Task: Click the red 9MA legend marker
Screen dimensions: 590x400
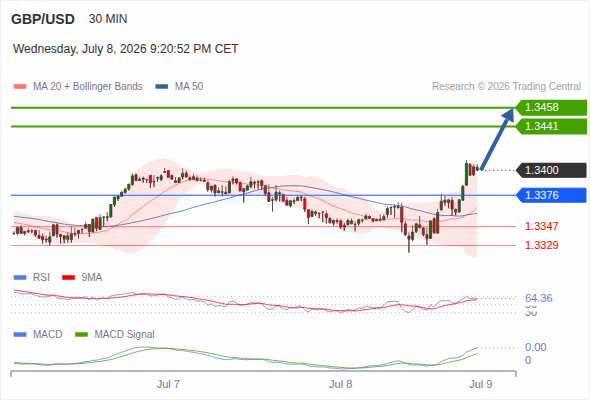Action: click(68, 277)
